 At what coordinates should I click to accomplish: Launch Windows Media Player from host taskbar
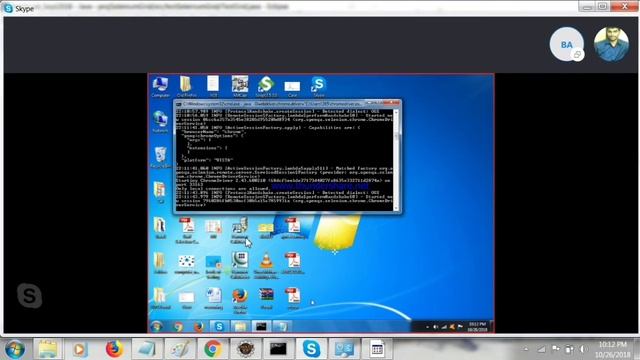80,349
